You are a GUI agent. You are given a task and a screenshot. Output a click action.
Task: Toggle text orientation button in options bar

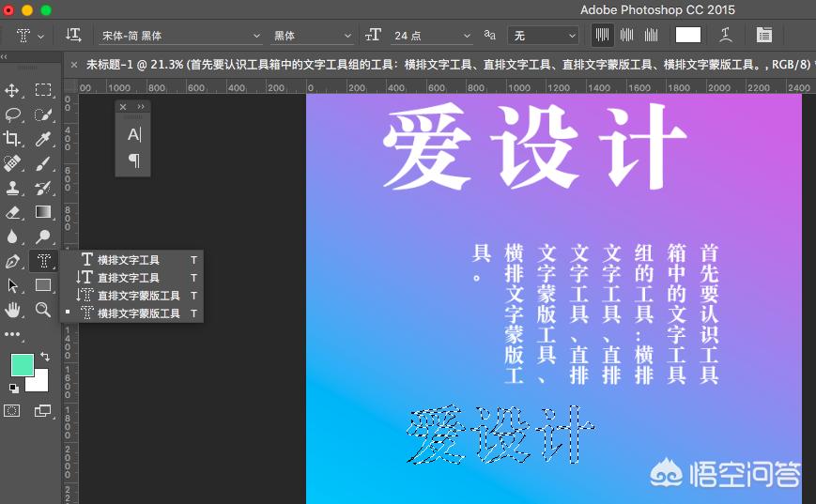coord(73,36)
